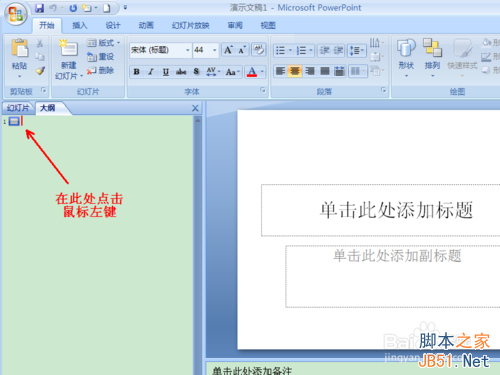The image size is (500, 375).
Task: Clear all text formatting
Action: click(259, 50)
